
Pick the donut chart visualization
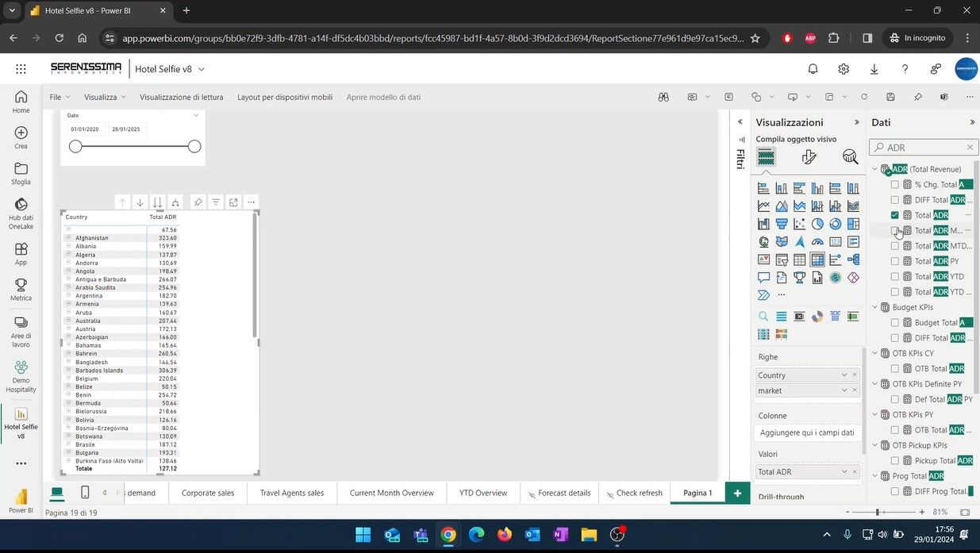(x=836, y=224)
